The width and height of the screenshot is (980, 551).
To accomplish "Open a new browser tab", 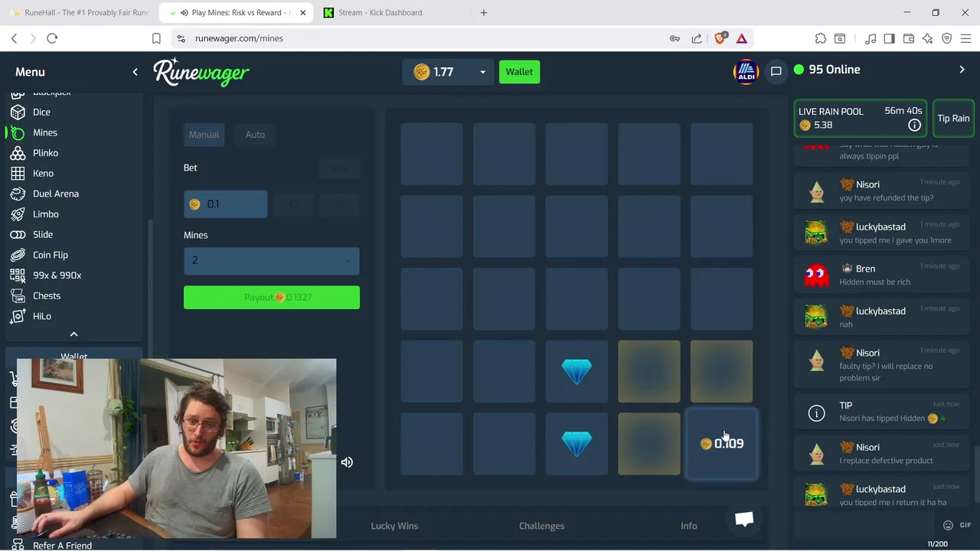I will click(484, 12).
